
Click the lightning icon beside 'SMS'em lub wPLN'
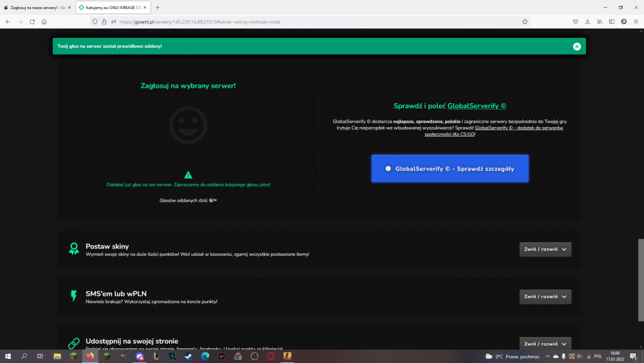click(x=73, y=296)
